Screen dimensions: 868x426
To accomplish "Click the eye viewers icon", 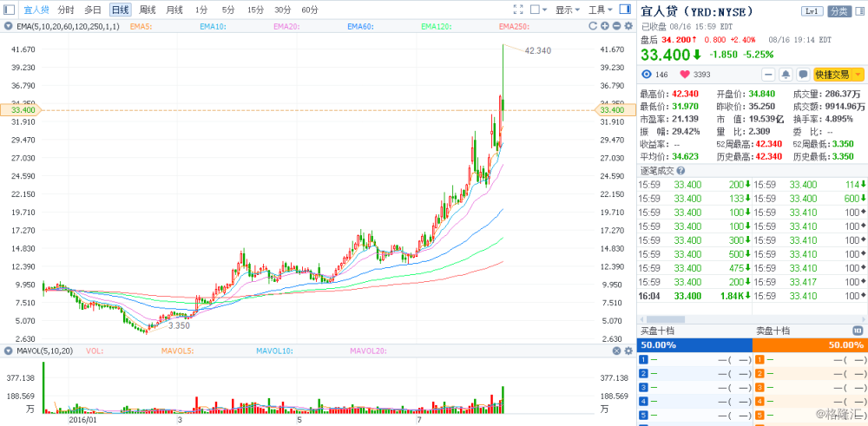I will click(646, 74).
